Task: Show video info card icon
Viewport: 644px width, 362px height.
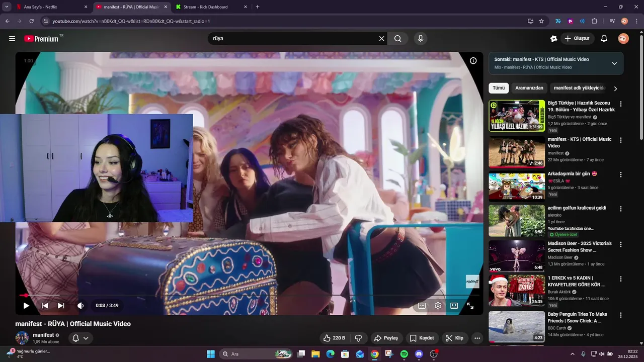Action: pyautogui.click(x=473, y=61)
